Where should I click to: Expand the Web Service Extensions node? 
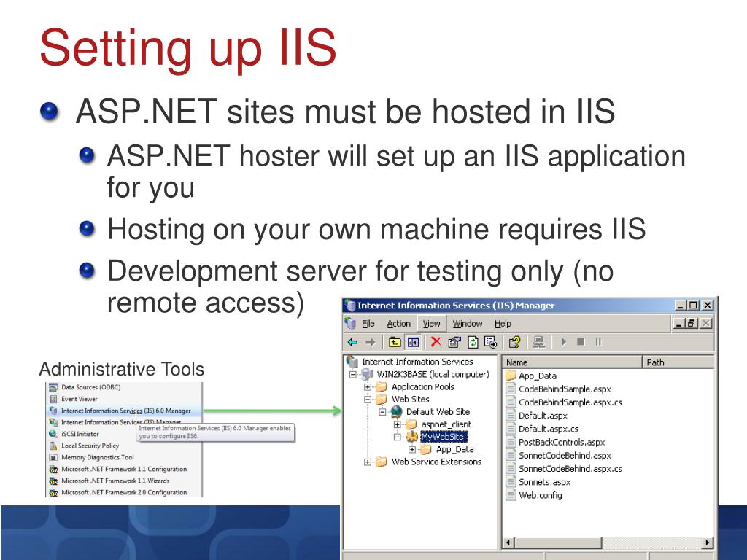[x=368, y=462]
